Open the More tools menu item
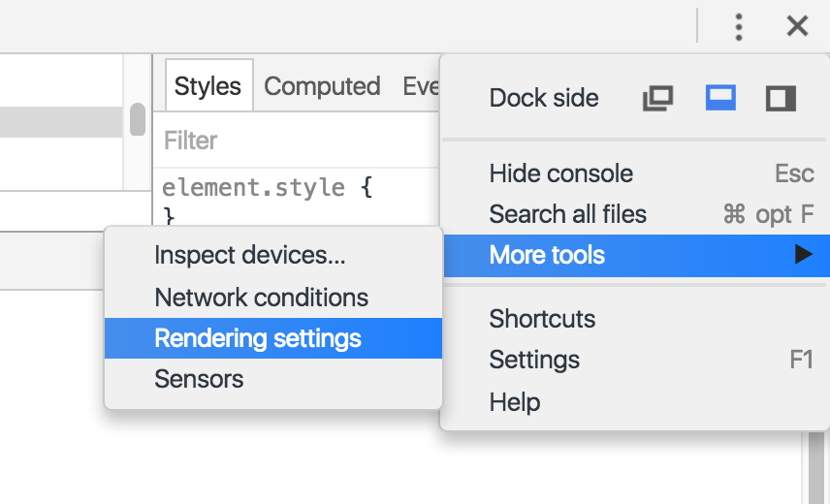 tap(637, 256)
